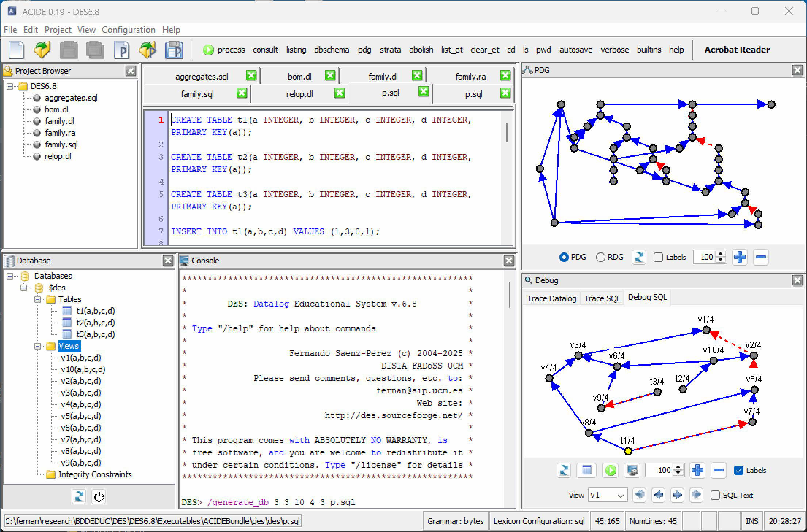
Task: Click the New Project toolbar icon
Action: pyautogui.click(x=121, y=50)
